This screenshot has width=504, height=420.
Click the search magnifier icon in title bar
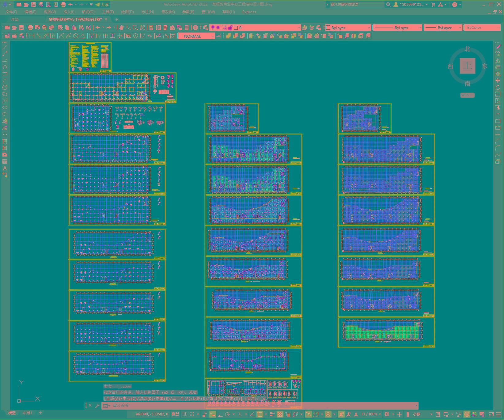pos(388,5)
